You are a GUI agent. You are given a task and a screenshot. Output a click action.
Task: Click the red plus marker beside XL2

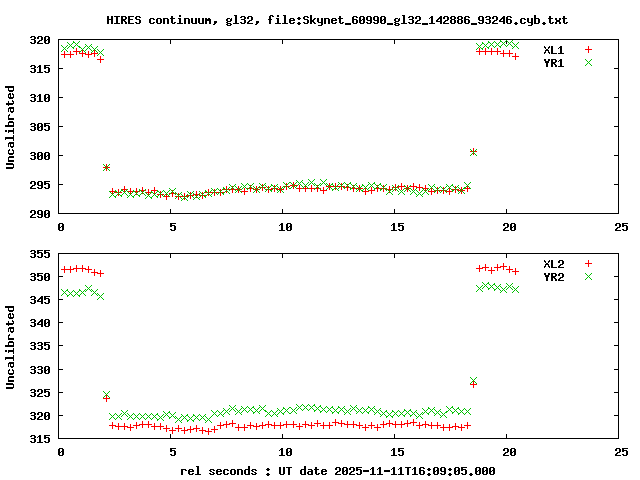tap(588, 264)
